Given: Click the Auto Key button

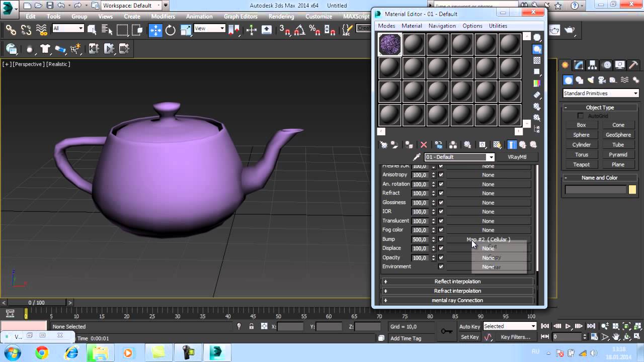Looking at the screenshot, I should coord(469,326).
